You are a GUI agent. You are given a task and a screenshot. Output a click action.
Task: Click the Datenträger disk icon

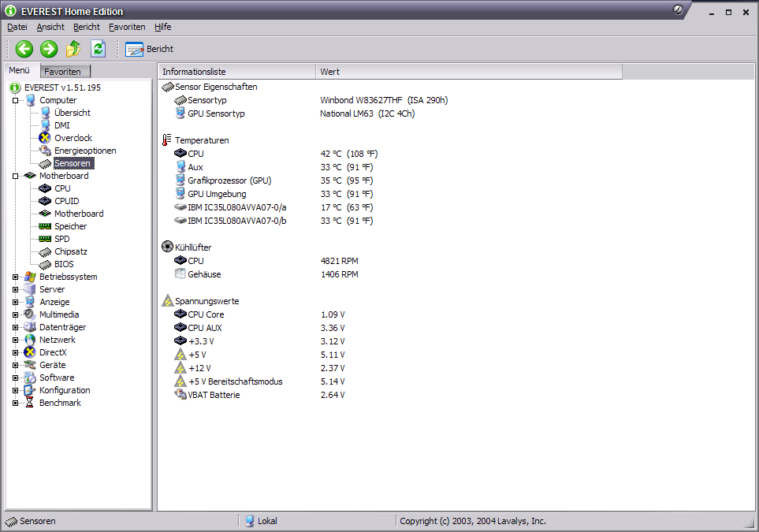pos(30,327)
